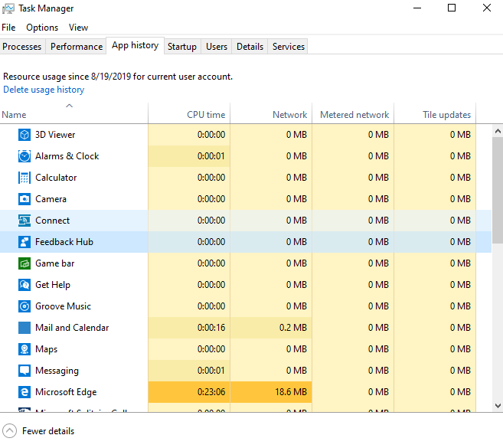The image size is (503, 448).
Task: Select the Feedback Hub row name
Action: click(x=64, y=242)
